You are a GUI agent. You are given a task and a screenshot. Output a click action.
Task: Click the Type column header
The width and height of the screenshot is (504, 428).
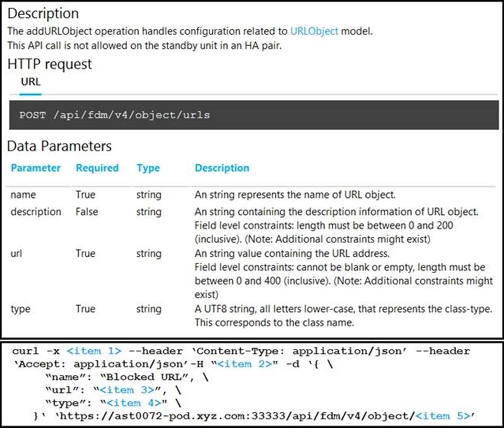(148, 168)
